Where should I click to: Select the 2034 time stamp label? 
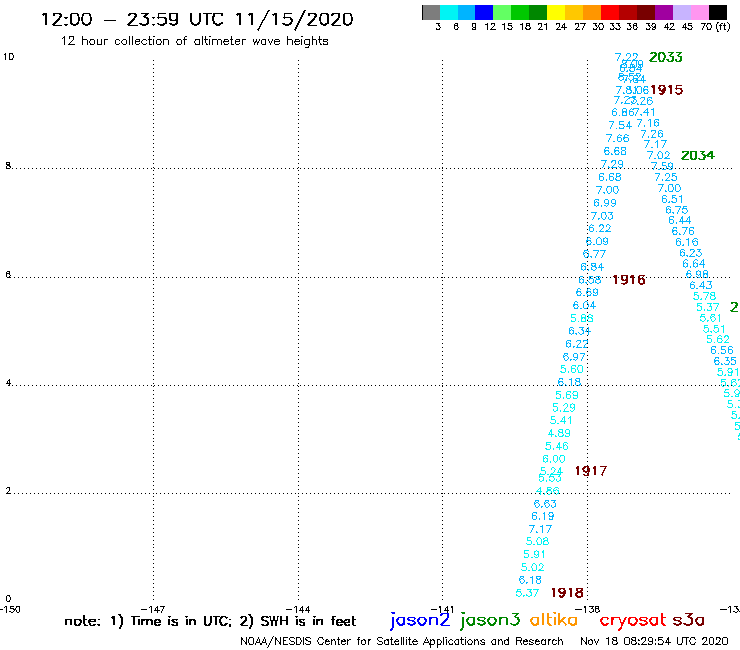(698, 155)
